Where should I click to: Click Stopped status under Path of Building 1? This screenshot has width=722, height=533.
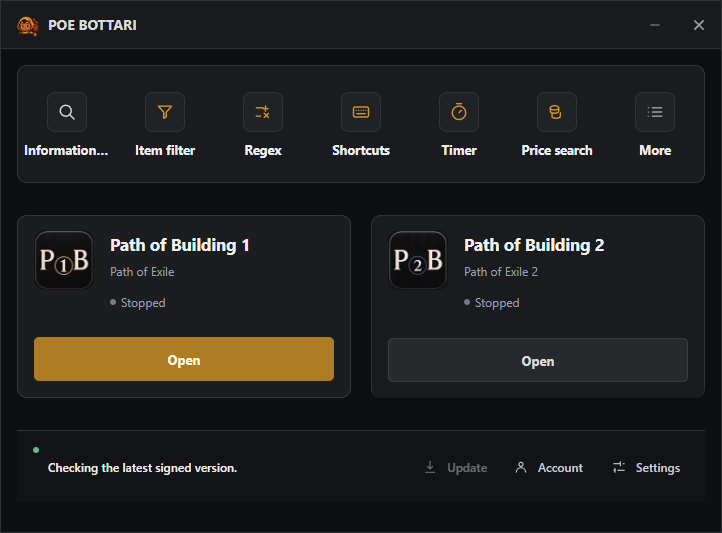[138, 303]
